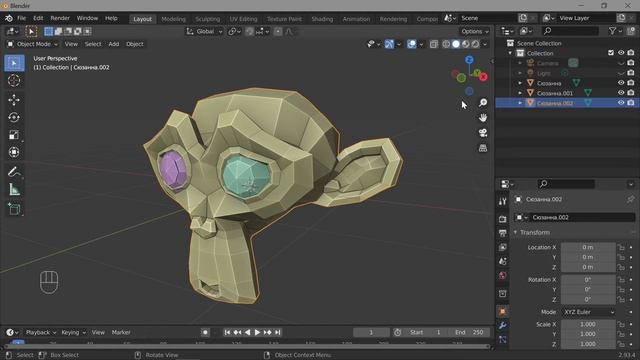
Task: Click the End frame 250 field
Action: pyautogui.click(x=469, y=332)
